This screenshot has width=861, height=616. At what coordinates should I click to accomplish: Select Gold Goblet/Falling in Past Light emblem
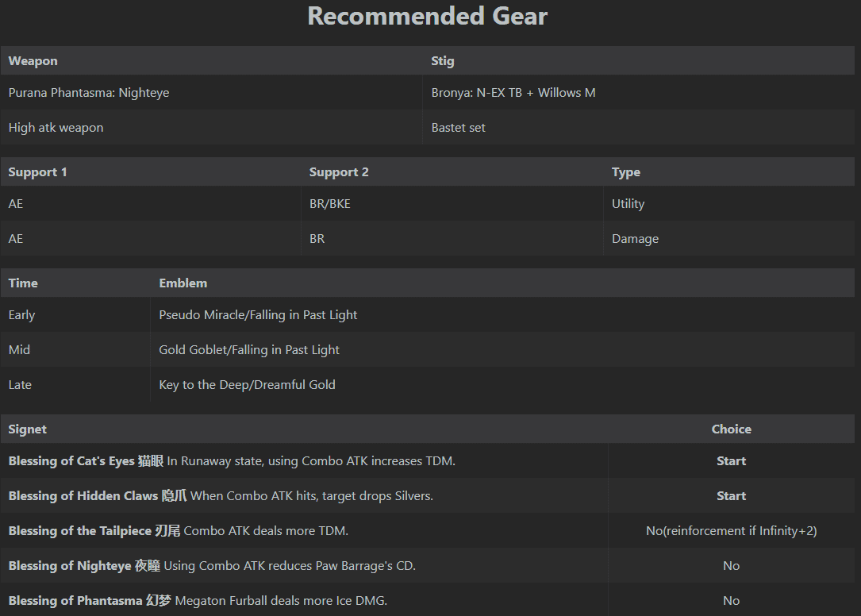[x=249, y=350]
